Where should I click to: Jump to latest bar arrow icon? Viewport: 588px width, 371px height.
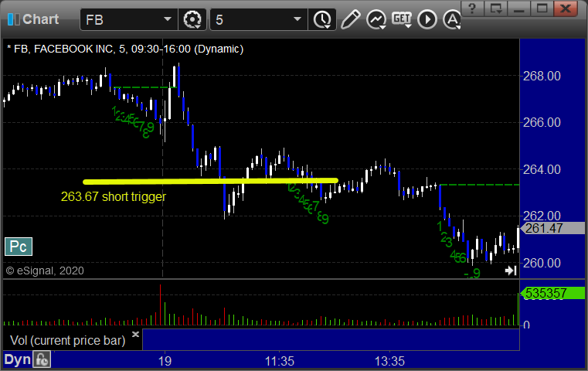511,271
